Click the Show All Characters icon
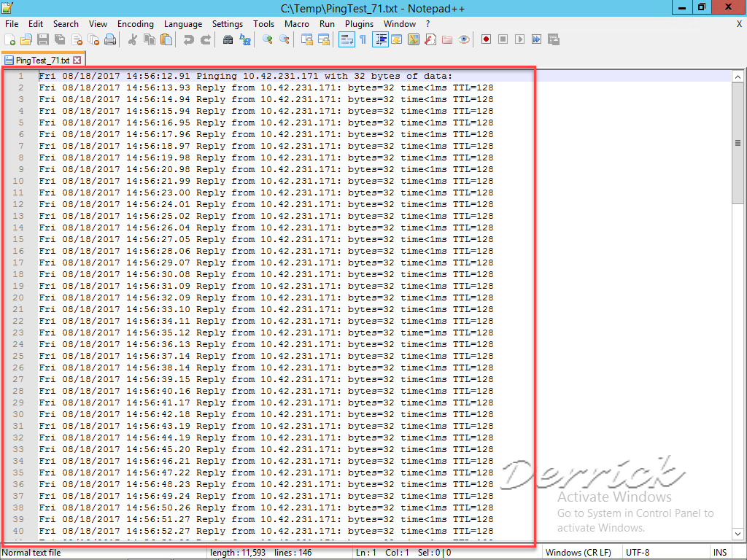The image size is (747, 560). (x=364, y=39)
